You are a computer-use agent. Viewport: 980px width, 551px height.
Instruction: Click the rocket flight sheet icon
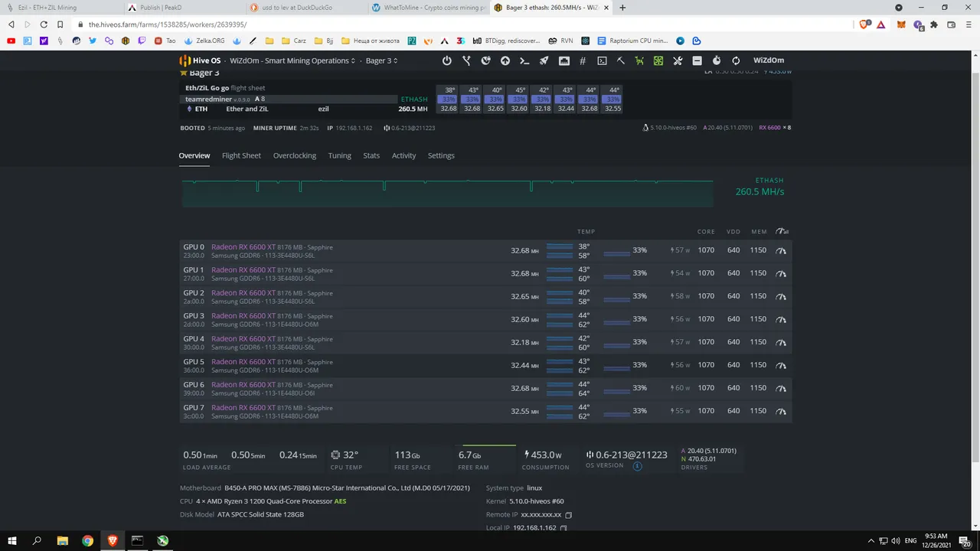tap(544, 60)
